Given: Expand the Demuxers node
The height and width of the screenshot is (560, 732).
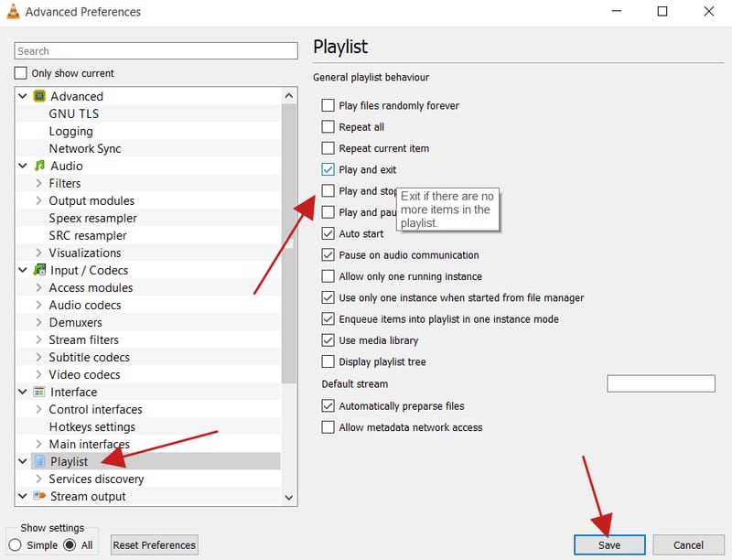Looking at the screenshot, I should (39, 322).
